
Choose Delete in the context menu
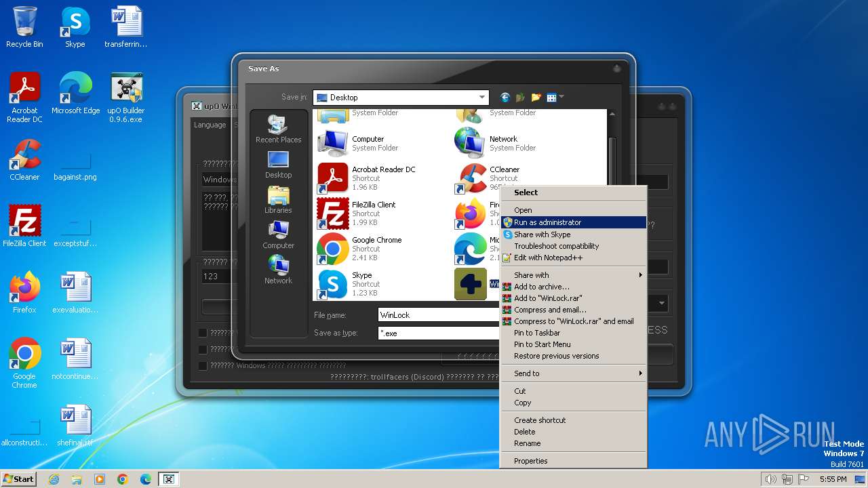click(573, 432)
